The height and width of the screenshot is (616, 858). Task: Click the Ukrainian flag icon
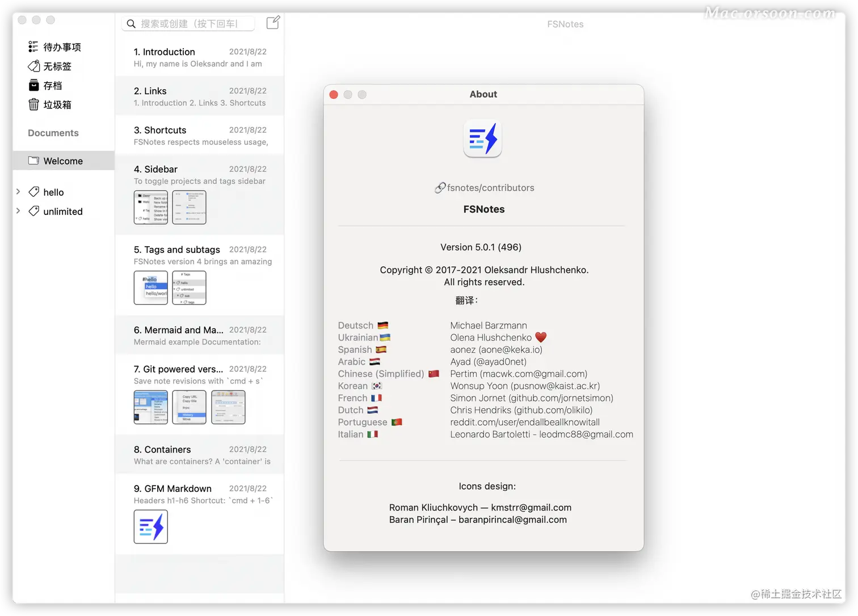(385, 337)
